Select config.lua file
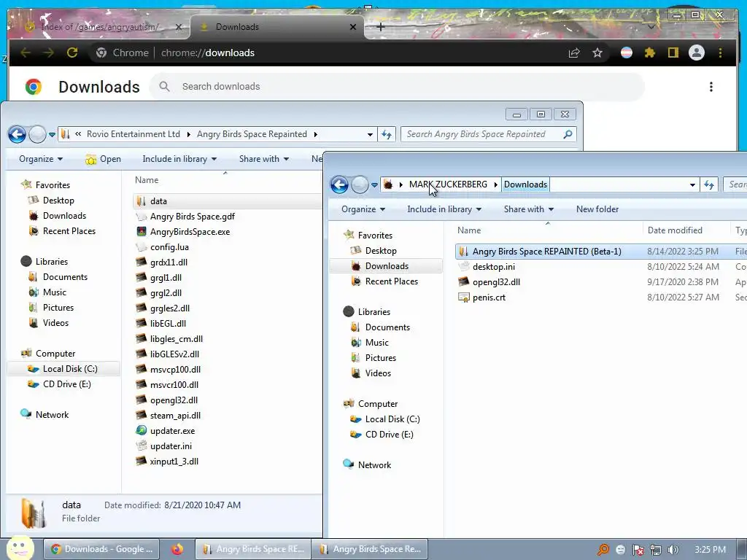747x560 pixels. click(169, 247)
